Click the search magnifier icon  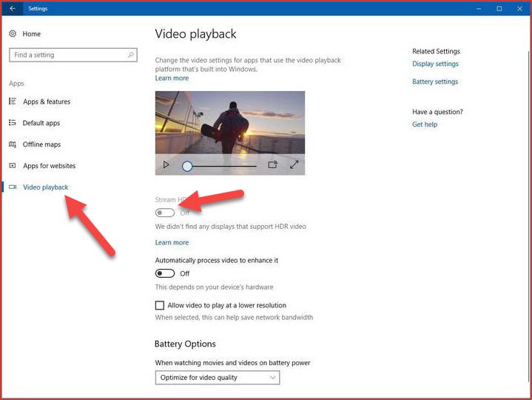(x=131, y=55)
